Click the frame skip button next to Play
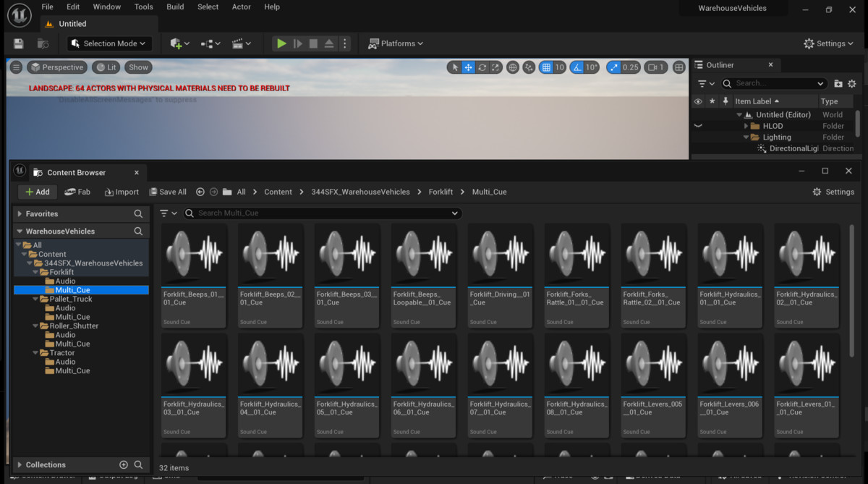The height and width of the screenshot is (484, 868). (x=297, y=43)
